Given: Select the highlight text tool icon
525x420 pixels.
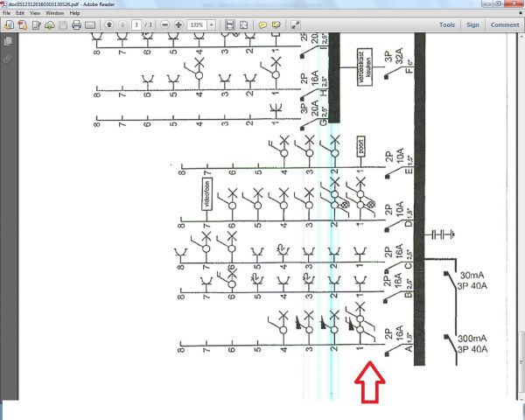Looking at the screenshot, I should (276, 24).
